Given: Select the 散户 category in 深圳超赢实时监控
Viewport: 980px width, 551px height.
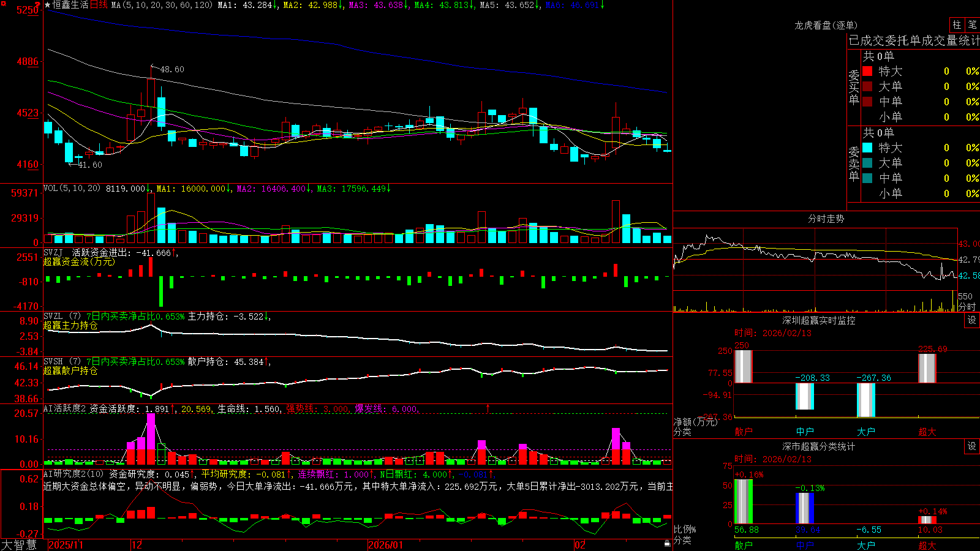Looking at the screenshot, I should pyautogui.click(x=744, y=432).
